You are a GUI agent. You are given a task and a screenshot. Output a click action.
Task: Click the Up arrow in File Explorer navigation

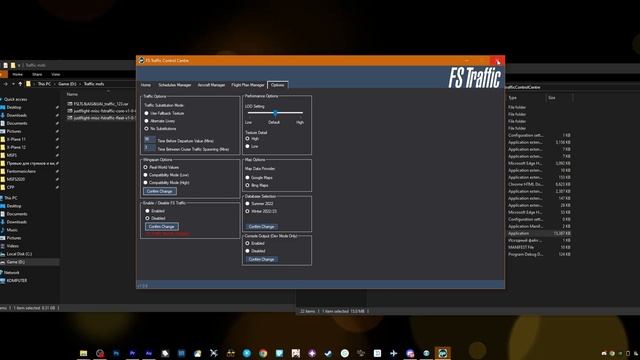coord(20,84)
